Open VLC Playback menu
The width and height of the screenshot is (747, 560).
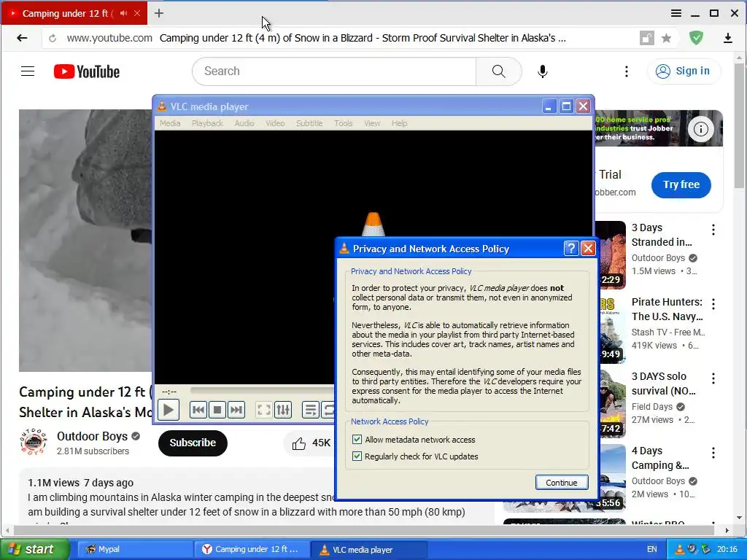(207, 123)
